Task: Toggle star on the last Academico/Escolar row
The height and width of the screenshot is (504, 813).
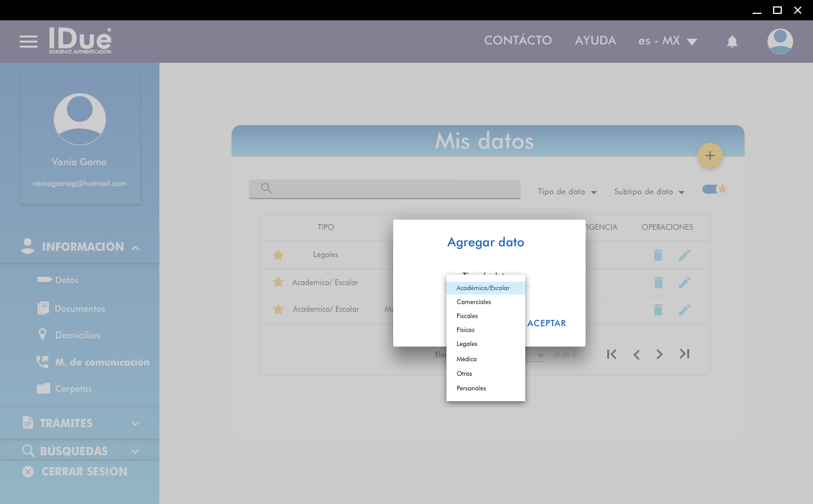Action: tap(278, 309)
